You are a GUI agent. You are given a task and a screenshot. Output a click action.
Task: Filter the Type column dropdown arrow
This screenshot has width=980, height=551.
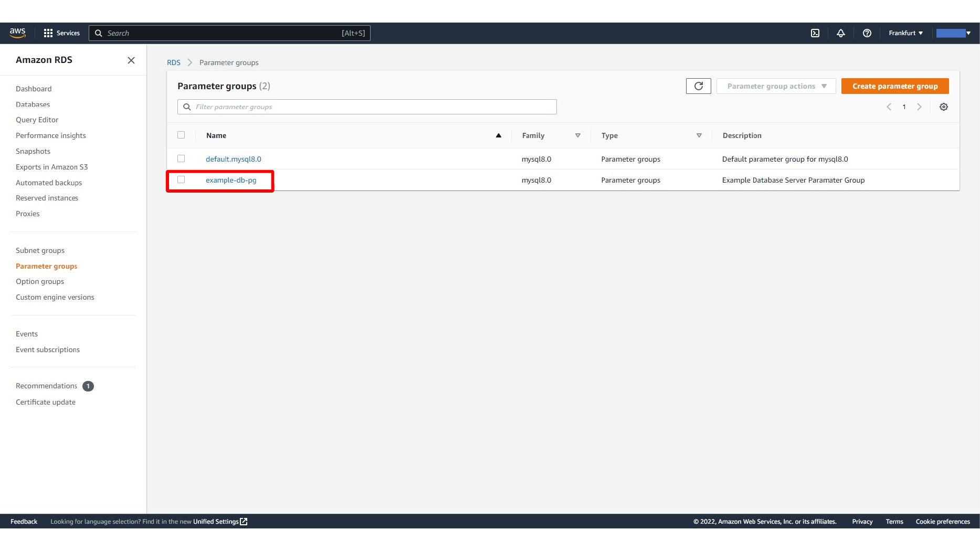tap(699, 135)
